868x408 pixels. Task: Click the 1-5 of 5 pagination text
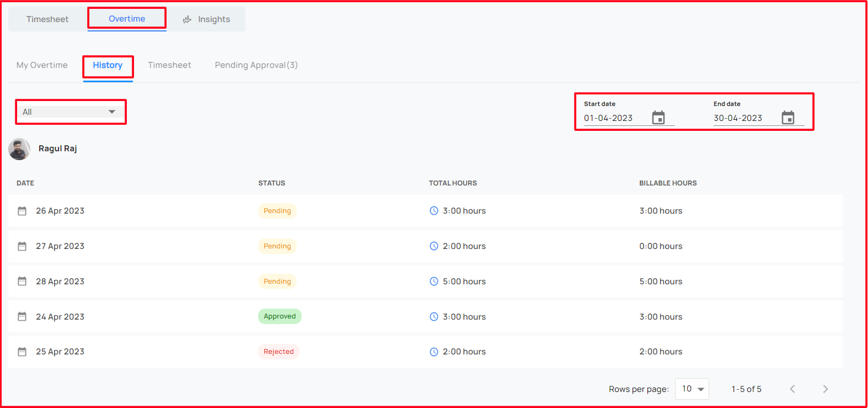pos(747,389)
